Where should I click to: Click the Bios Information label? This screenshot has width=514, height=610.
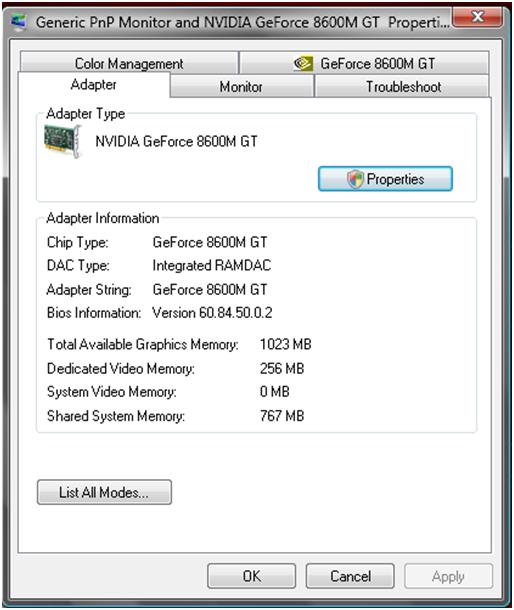coord(94,313)
